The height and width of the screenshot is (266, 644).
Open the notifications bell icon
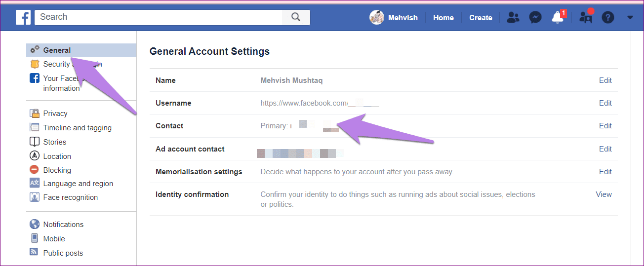click(558, 17)
